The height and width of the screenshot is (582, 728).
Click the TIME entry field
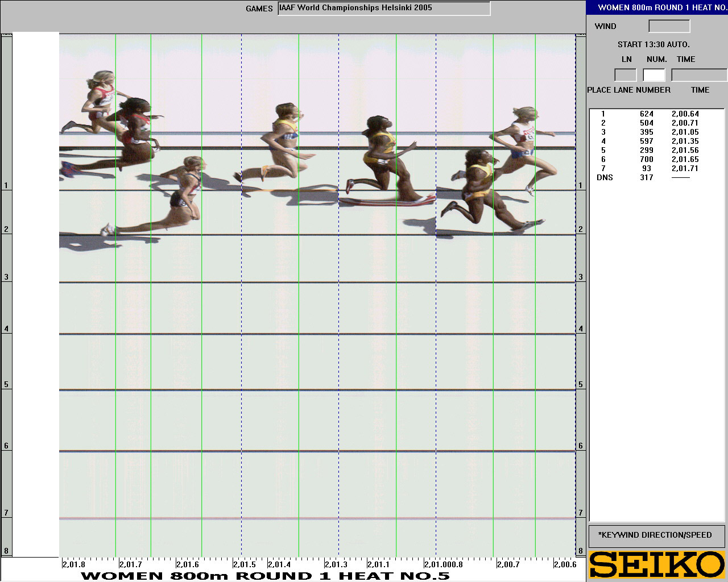pyautogui.click(x=699, y=75)
